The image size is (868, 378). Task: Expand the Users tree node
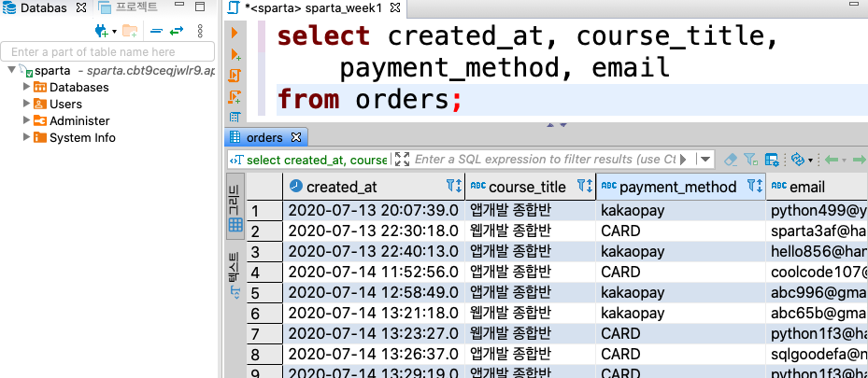[x=26, y=104]
